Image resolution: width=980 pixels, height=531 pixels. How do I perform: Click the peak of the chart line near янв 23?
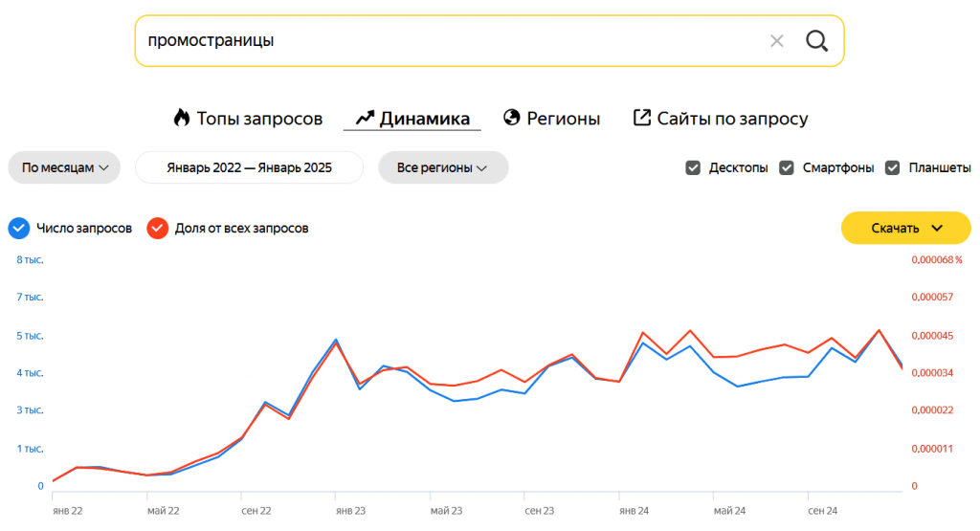[x=336, y=340]
